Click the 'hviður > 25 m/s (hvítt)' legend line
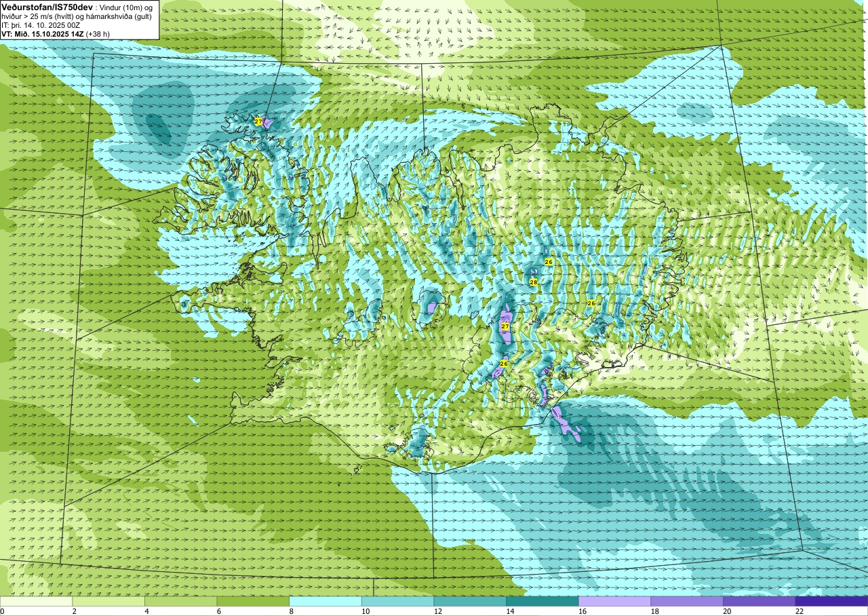Screen dimensions: 868x616 (39, 16)
